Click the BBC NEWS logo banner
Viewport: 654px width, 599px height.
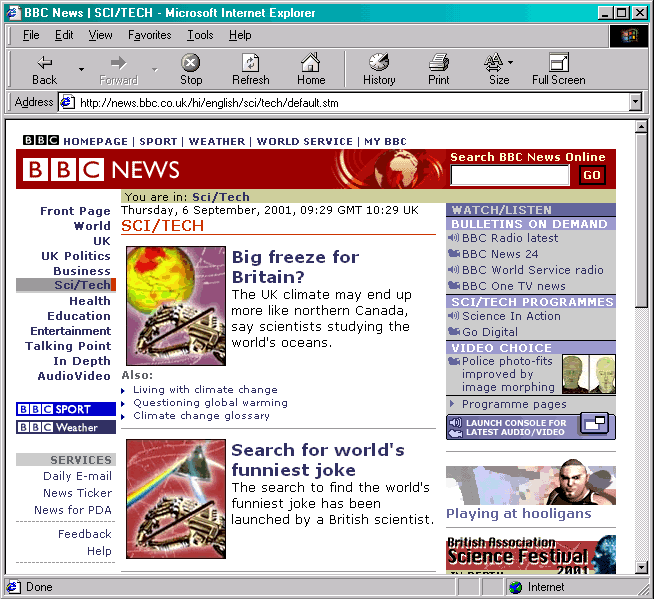[x=101, y=169]
